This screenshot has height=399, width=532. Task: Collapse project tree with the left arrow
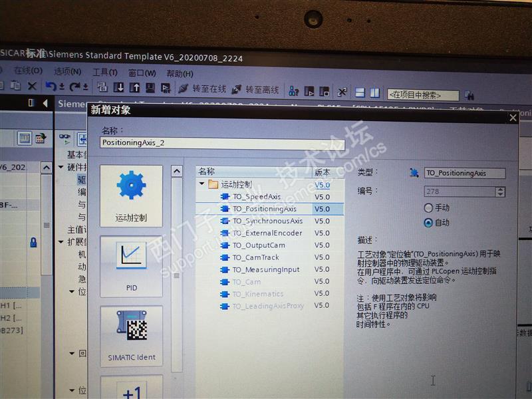[45, 103]
